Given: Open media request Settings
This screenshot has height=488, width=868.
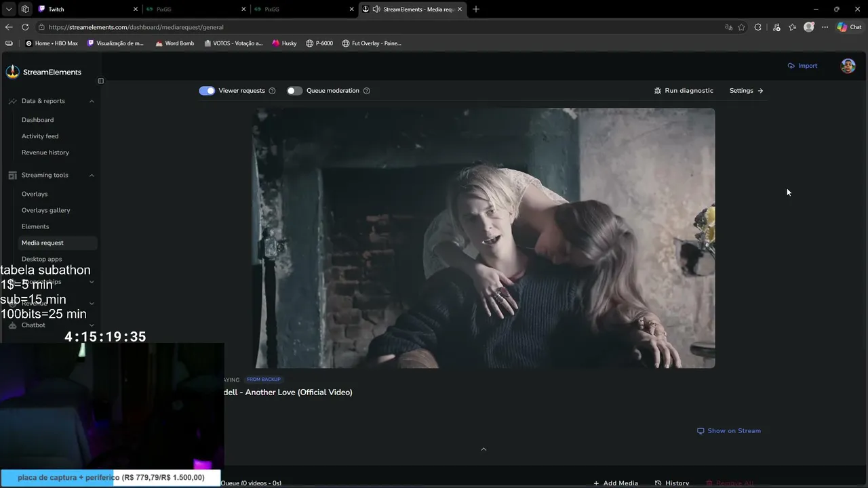Looking at the screenshot, I should [x=746, y=91].
